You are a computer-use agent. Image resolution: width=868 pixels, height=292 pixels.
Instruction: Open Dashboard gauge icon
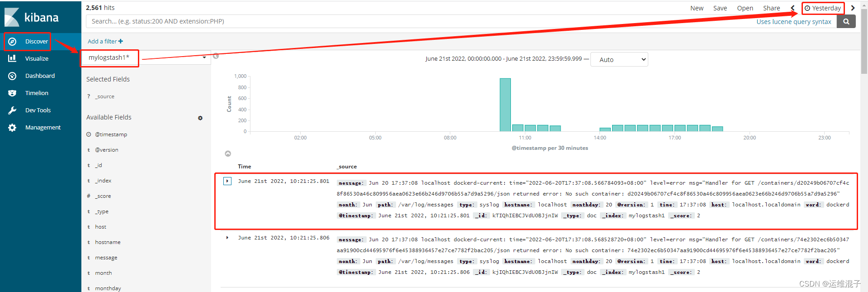tap(12, 76)
